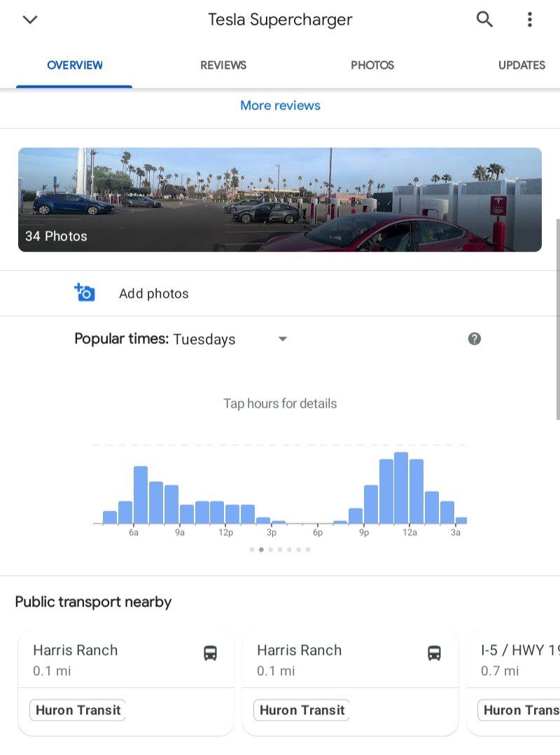
Task: Tap the add photo camera icon
Action: pos(85,293)
